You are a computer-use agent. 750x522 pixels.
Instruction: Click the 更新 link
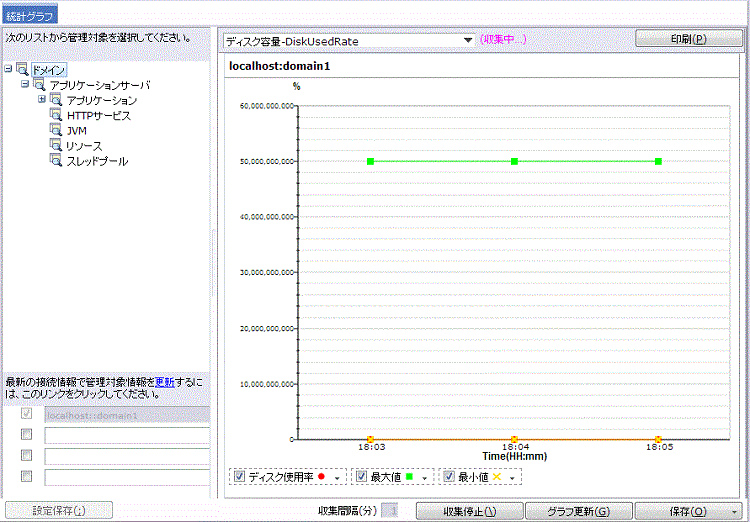click(x=165, y=382)
